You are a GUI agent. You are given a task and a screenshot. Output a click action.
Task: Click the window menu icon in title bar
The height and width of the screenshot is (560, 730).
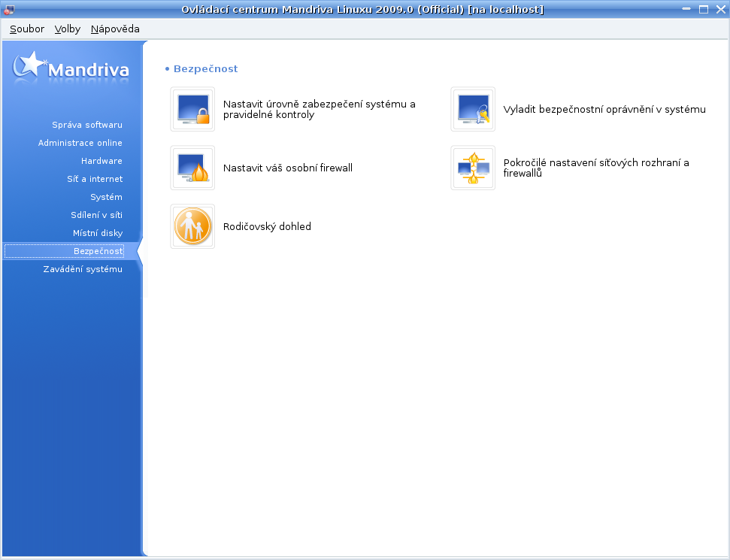point(8,9)
